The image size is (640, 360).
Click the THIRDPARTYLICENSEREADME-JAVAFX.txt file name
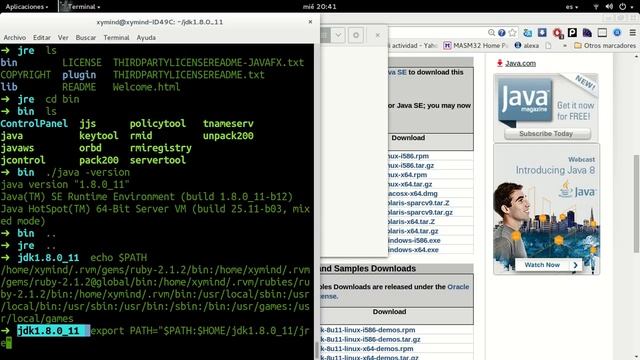coord(209,62)
